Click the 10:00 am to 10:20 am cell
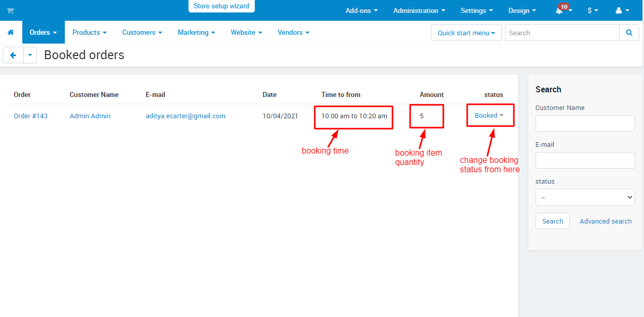Screen dimensions: 644x317 354,116
